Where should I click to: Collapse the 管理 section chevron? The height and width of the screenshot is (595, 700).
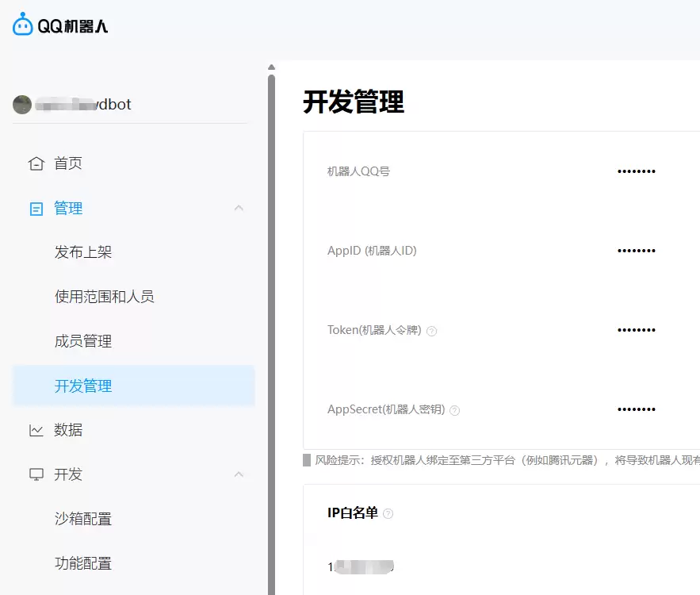pyautogui.click(x=239, y=208)
